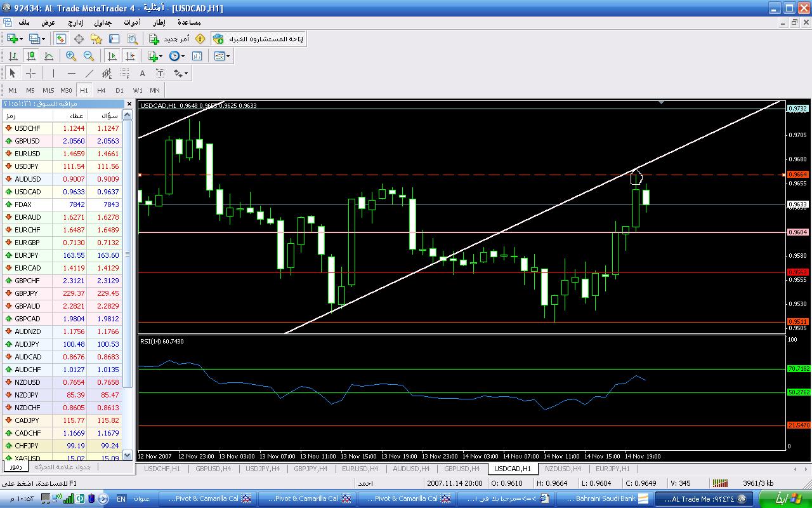This screenshot has height=508, width=812.
Task: Select the Fibonacci retracement tool
Action: tap(125, 73)
